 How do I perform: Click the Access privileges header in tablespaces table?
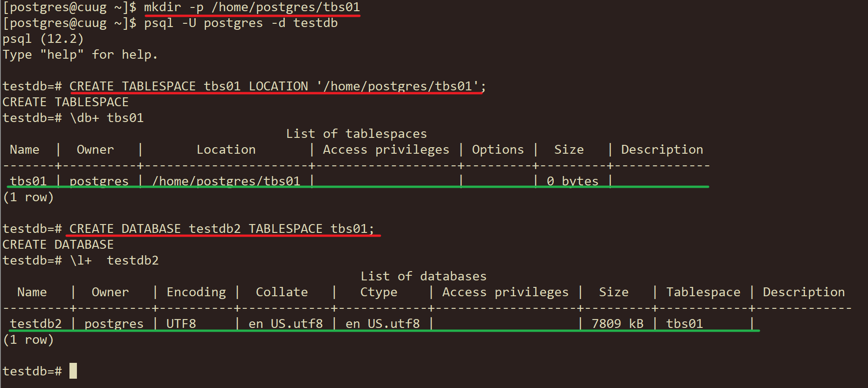click(x=386, y=150)
